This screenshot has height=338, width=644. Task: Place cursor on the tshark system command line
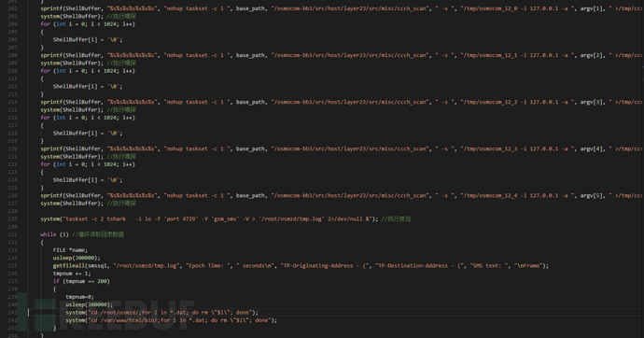(x=209, y=218)
